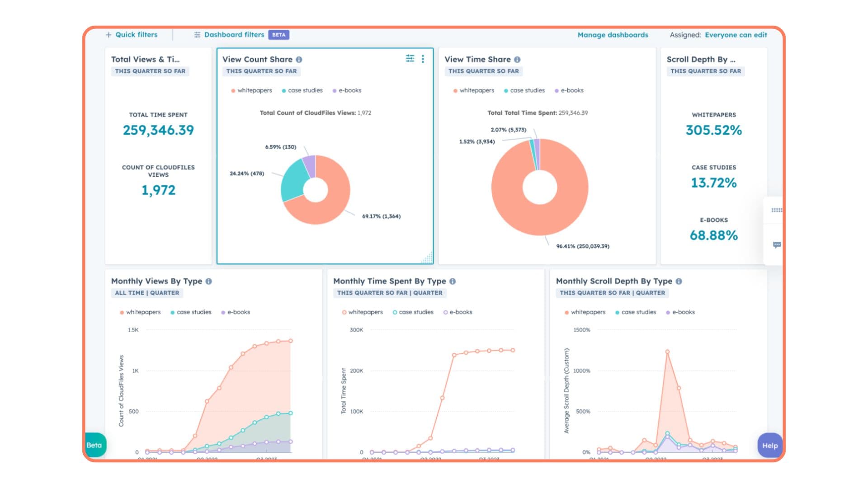Image resolution: width=868 pixels, height=488 pixels.
Task: Click the dotted grid icon on right edge
Action: click(x=777, y=210)
